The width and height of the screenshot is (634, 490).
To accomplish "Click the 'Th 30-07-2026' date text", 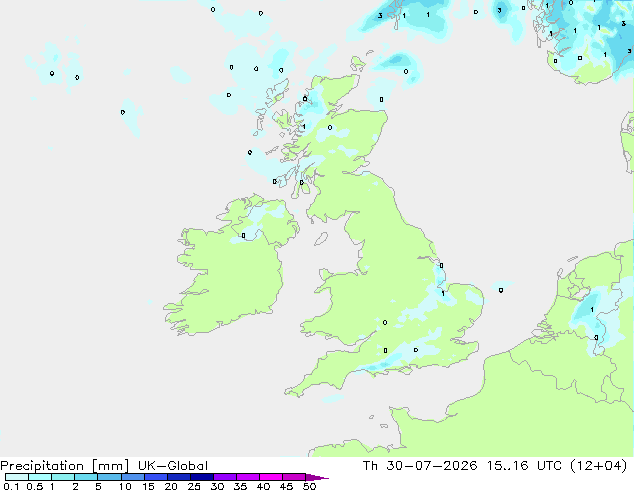I will pos(420,466).
